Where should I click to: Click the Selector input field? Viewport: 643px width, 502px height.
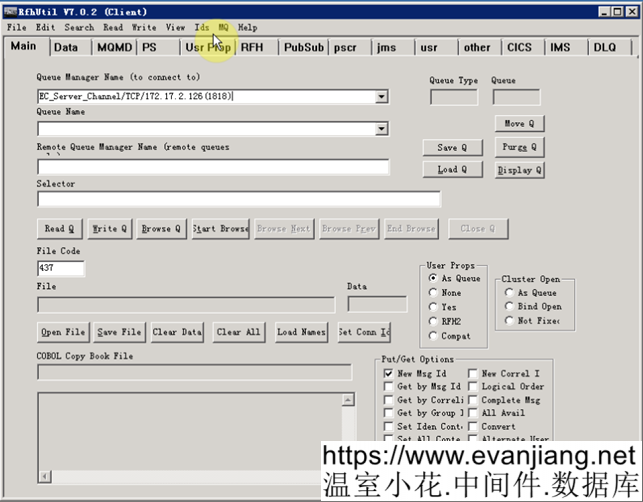tap(238, 199)
